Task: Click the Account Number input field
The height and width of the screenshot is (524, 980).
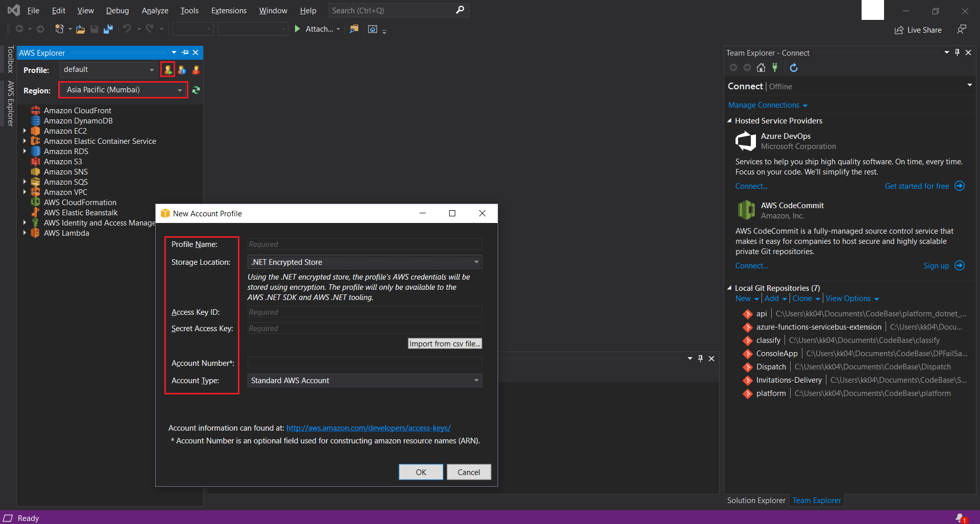Action: pyautogui.click(x=365, y=363)
